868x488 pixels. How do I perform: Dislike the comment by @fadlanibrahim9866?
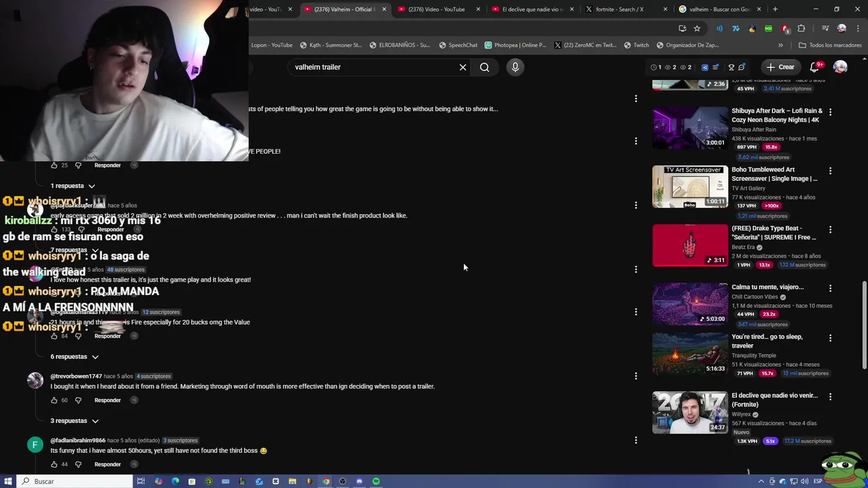(x=78, y=464)
